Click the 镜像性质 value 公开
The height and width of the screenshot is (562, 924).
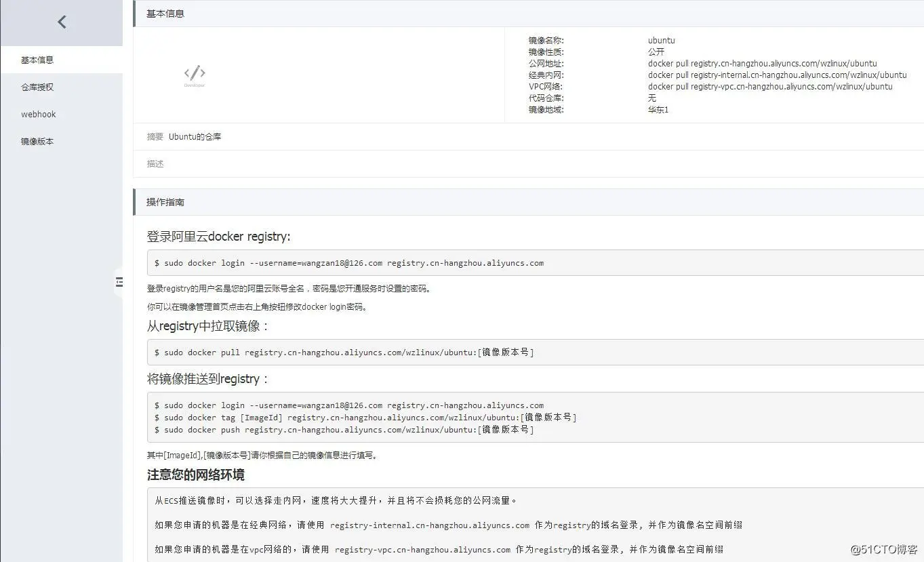[x=656, y=52]
